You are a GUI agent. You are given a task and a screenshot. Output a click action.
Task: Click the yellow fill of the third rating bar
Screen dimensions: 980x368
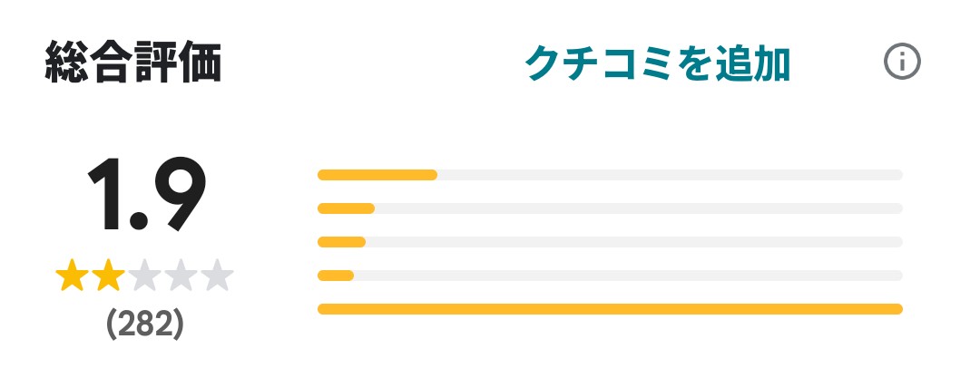[x=341, y=242]
